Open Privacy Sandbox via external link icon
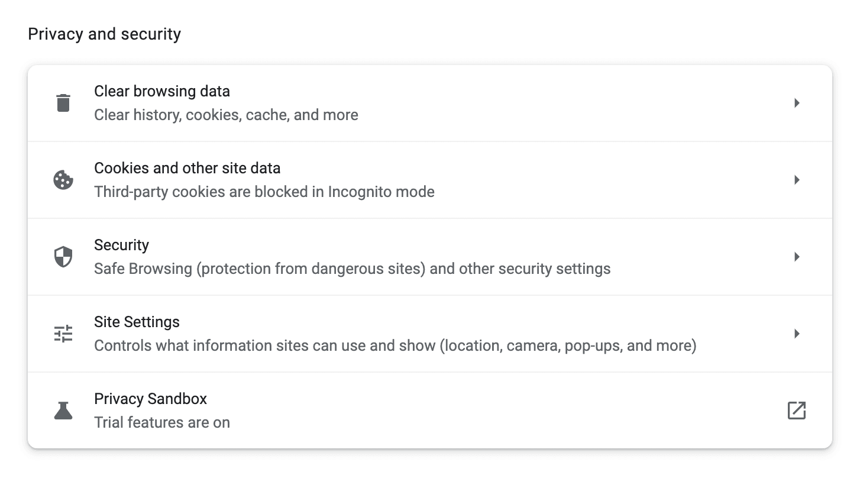This screenshot has width=860, height=504. (x=797, y=411)
